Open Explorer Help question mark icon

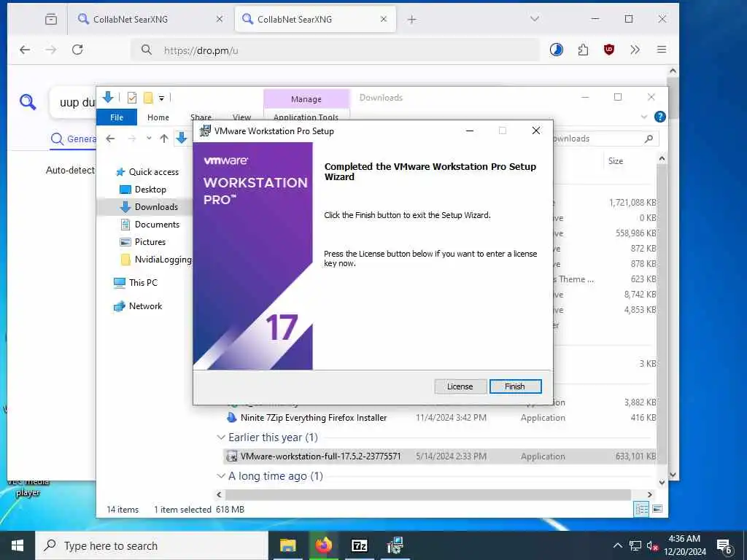coord(659,117)
